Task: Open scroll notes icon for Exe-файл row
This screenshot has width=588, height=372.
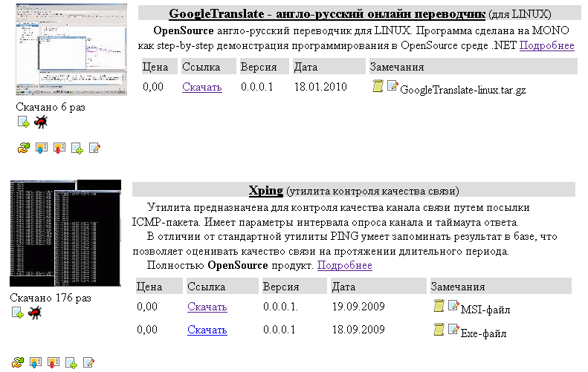Action: (x=439, y=329)
